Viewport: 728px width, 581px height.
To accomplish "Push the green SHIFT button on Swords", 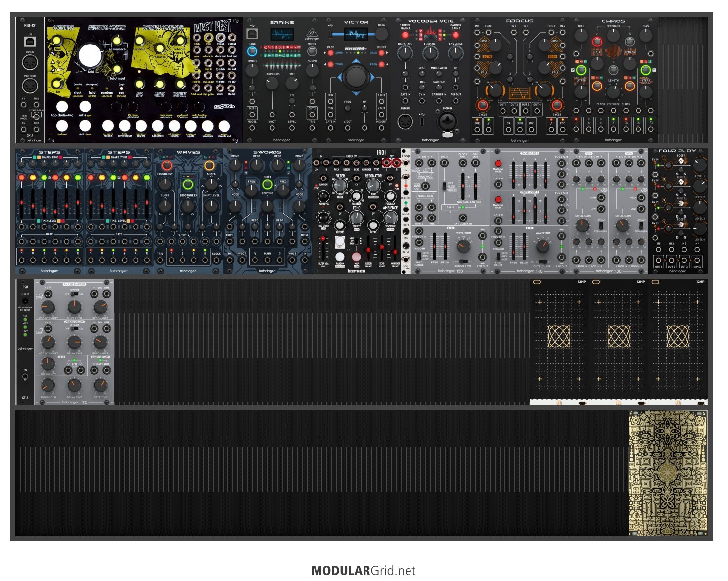I will pos(267,185).
